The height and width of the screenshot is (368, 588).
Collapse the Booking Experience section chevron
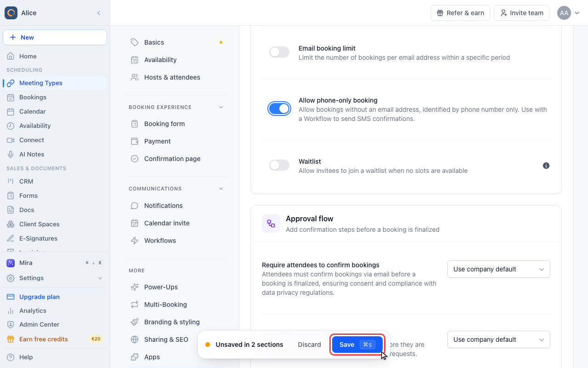pos(221,107)
